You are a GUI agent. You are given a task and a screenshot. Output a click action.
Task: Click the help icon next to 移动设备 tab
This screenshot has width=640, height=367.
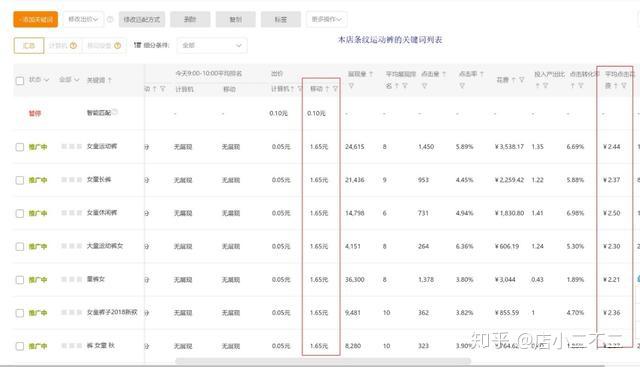pos(118,45)
